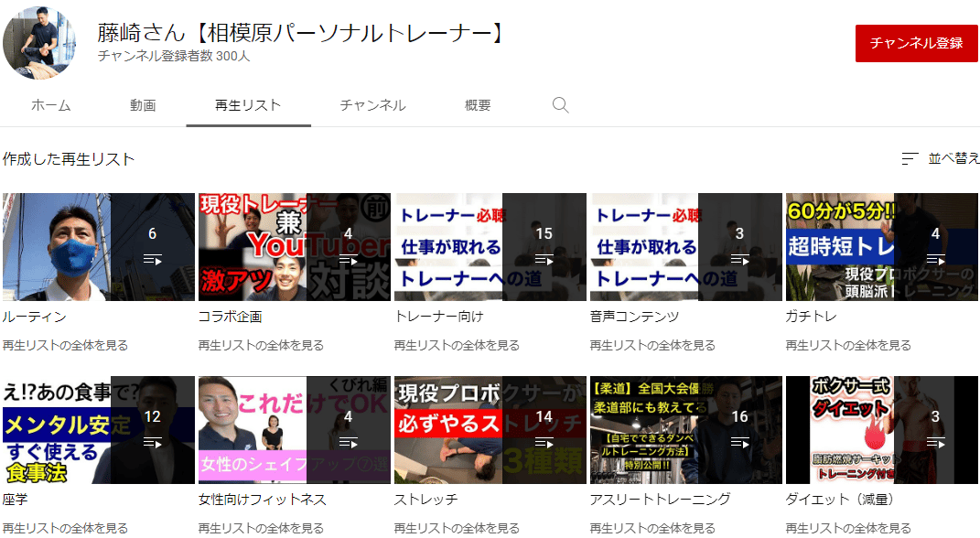
Task: Click the sort lines icon beside 並べ替え
Action: [910, 158]
